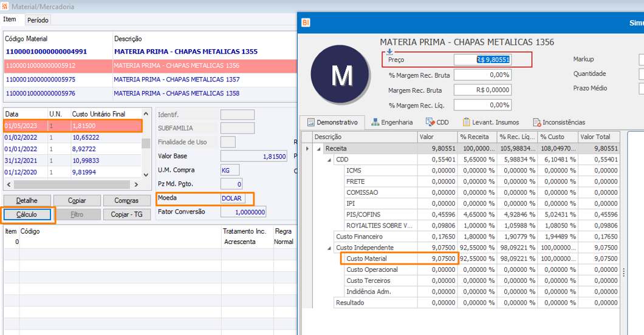Select material row CHAPAS METALICAS 1357
644x335 pixels.
tap(150, 80)
